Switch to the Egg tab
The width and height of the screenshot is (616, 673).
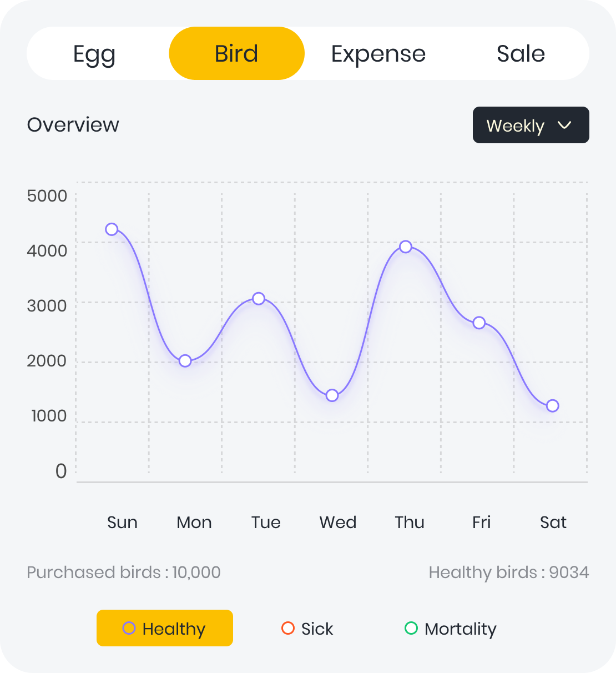coord(94,54)
